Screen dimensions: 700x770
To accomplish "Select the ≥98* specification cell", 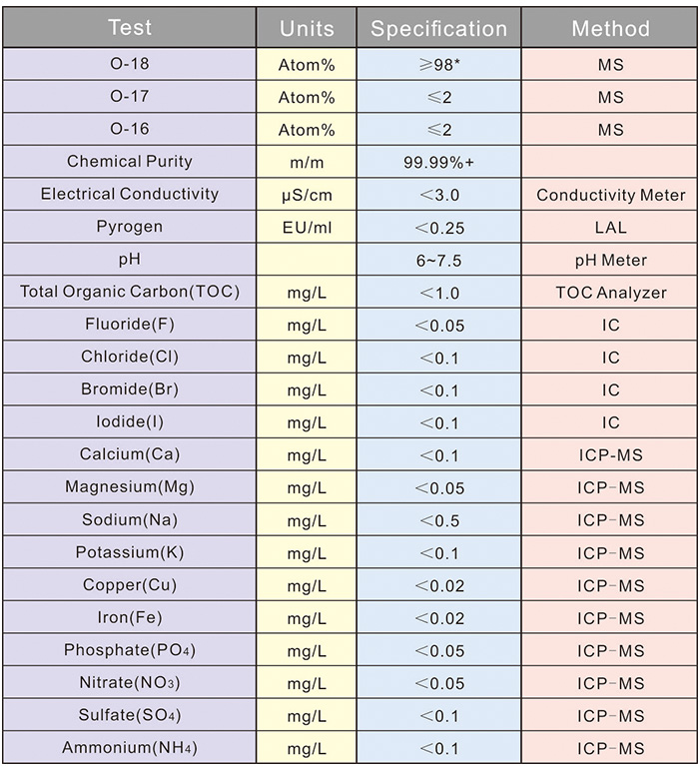I will point(438,64).
